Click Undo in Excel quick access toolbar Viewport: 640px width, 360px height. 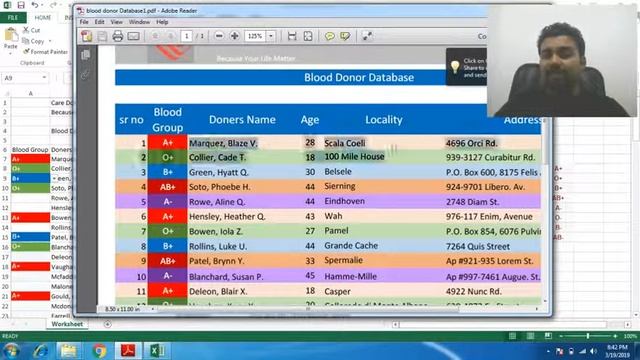(x=35, y=5)
